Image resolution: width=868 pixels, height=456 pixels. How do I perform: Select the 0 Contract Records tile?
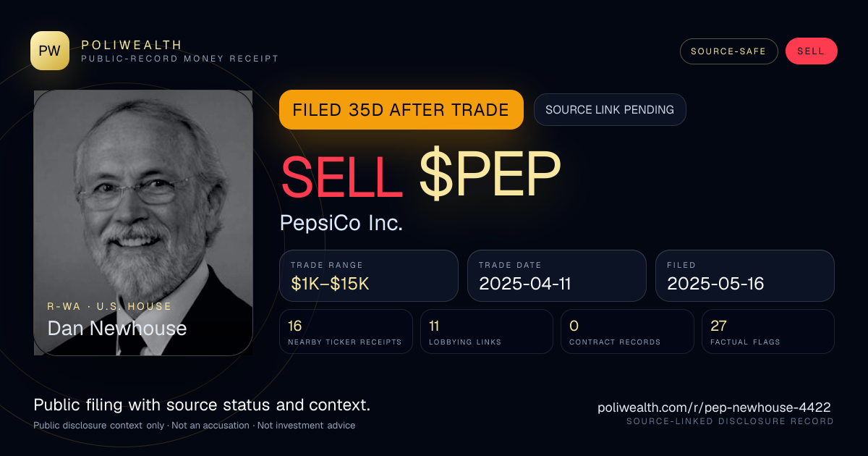628,332
